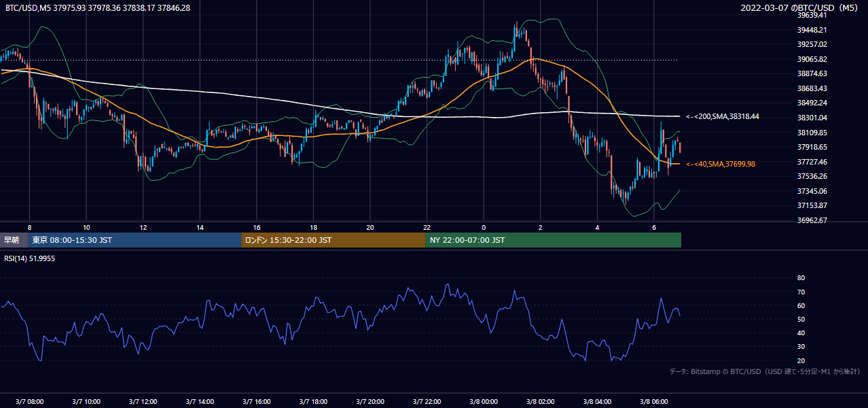Screen dimensions: 868x408
Task: Click RSI axis value 30
Action: coord(801,347)
